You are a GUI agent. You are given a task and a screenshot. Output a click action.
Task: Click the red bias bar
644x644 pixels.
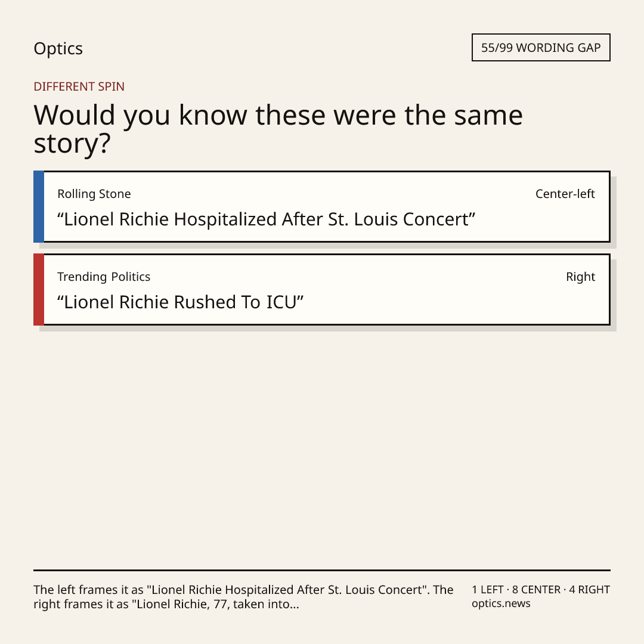(x=39, y=290)
